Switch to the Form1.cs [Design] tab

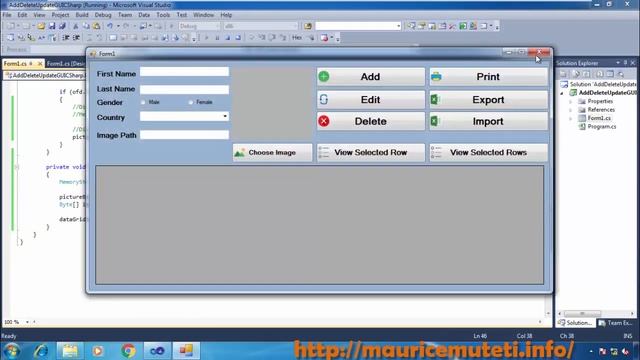[x=65, y=64]
